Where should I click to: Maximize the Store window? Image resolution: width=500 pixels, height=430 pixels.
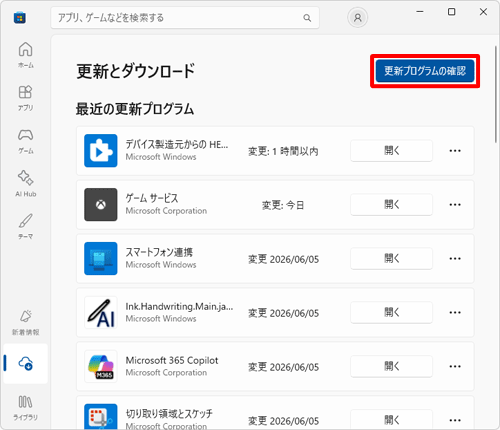coord(451,12)
